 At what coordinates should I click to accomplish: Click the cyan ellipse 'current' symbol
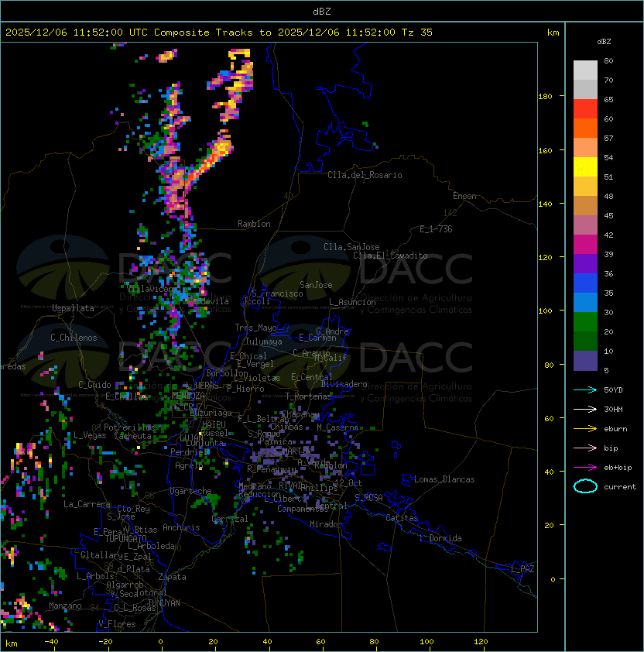coord(585,486)
